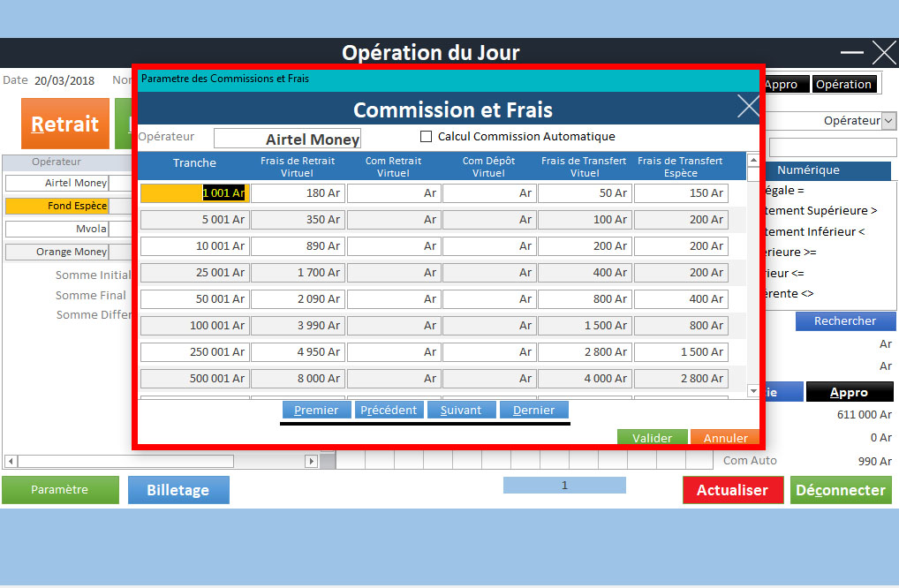Close the Commission et Frais dialog
This screenshot has height=588, width=899.
point(747,107)
